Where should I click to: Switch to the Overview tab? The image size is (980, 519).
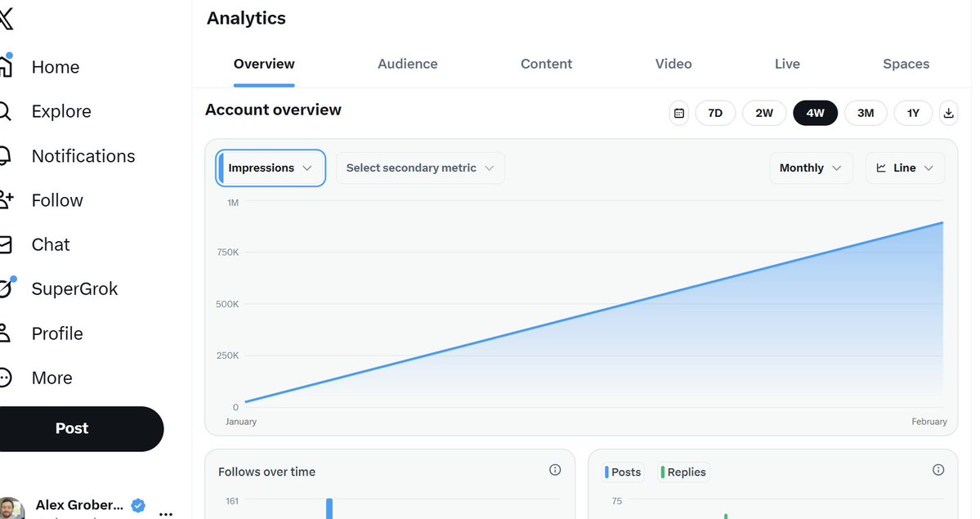[264, 64]
